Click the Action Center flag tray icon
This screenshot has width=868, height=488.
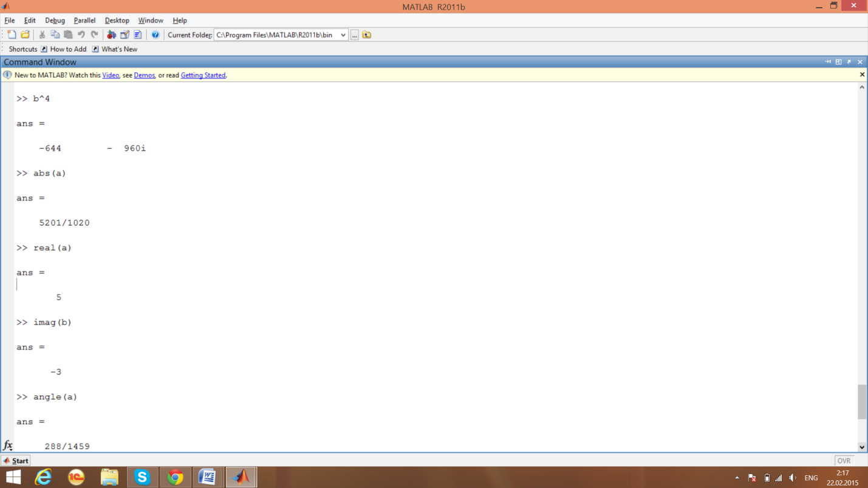[x=752, y=478]
